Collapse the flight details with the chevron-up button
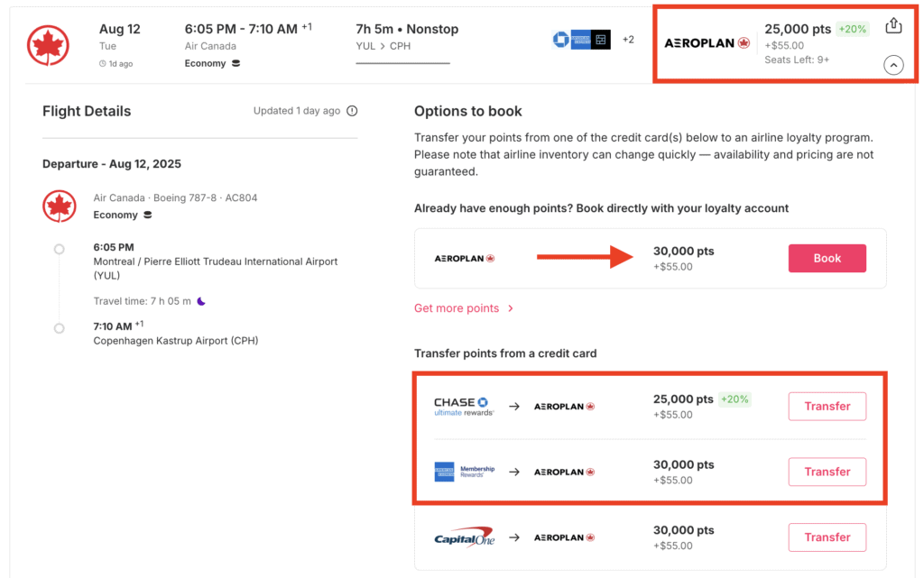The image size is (924, 578). click(x=893, y=65)
